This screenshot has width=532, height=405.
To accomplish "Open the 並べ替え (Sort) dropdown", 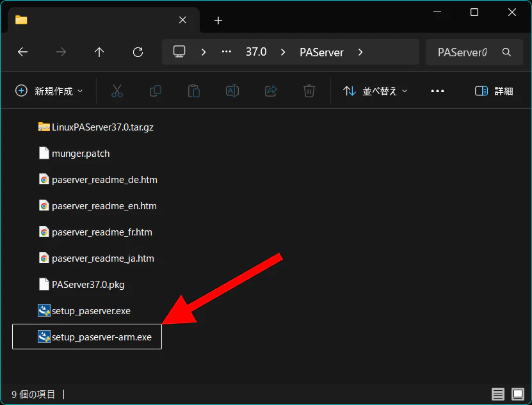I will 375,91.
